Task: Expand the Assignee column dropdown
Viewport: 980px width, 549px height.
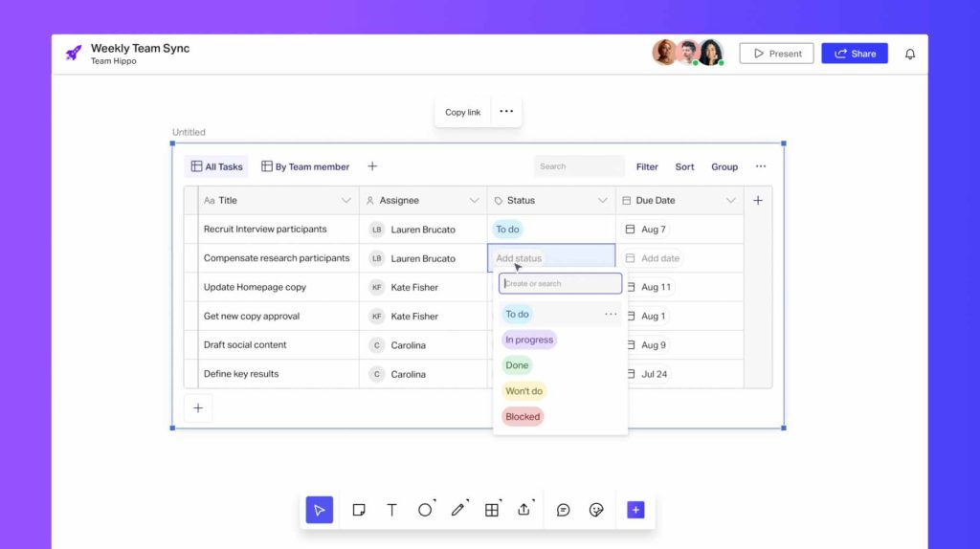Action: (x=474, y=201)
